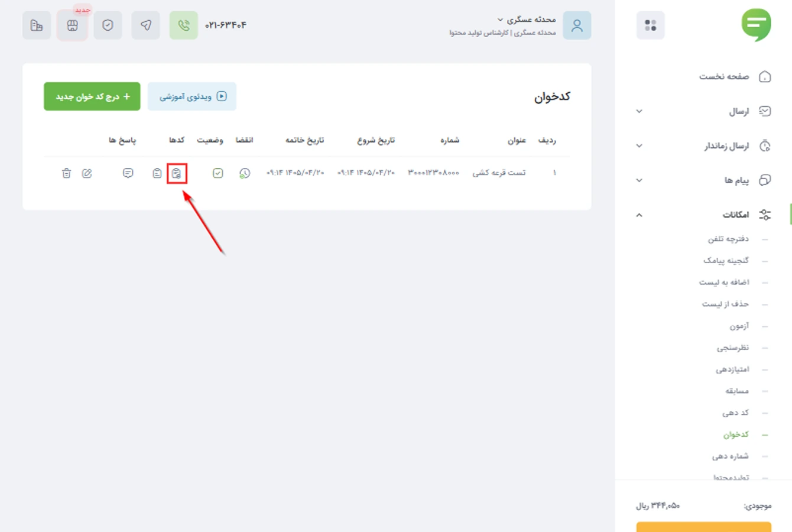Click the green phone call icon
The image size is (792, 532).
point(184,25)
